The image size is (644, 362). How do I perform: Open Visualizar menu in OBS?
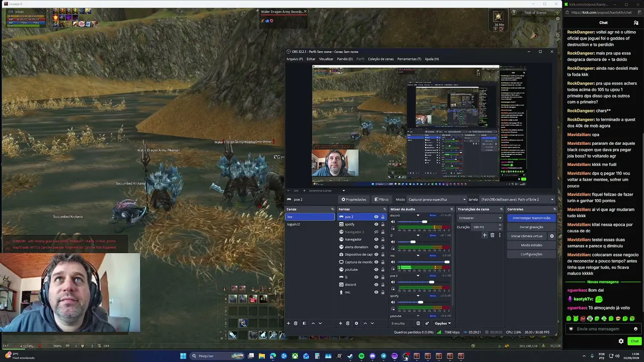pos(326,59)
